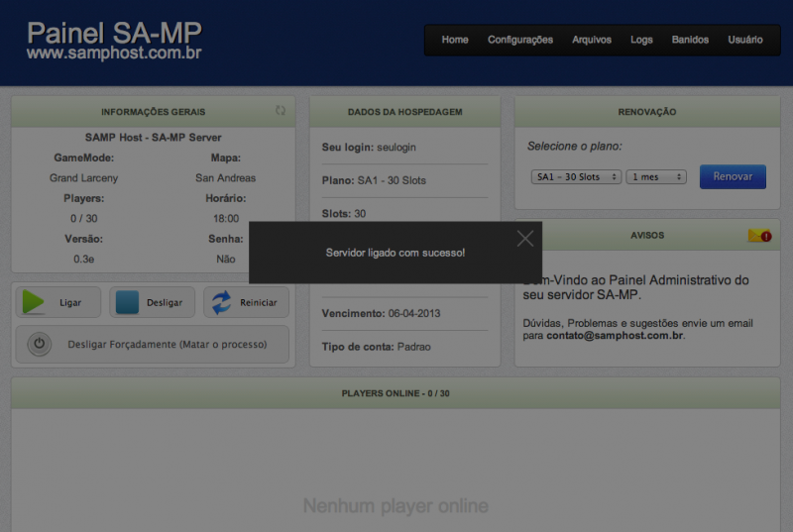Open the 1 mes duration dropdown
Viewport: 793px width, 532px height.
pos(656,176)
